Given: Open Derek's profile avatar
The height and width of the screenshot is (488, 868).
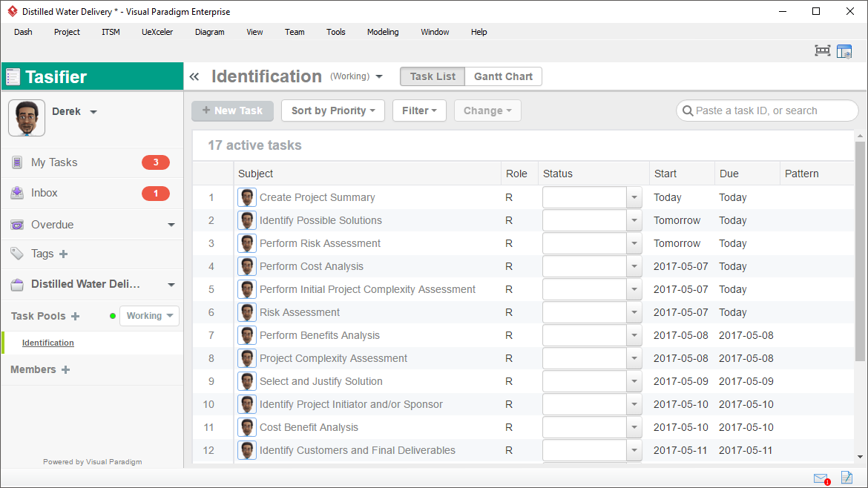Looking at the screenshot, I should (27, 118).
